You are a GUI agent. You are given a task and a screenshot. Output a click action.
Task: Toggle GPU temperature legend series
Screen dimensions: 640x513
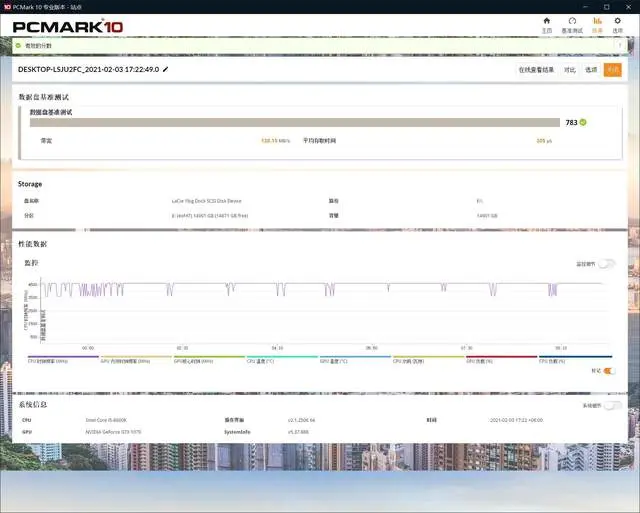355,359
